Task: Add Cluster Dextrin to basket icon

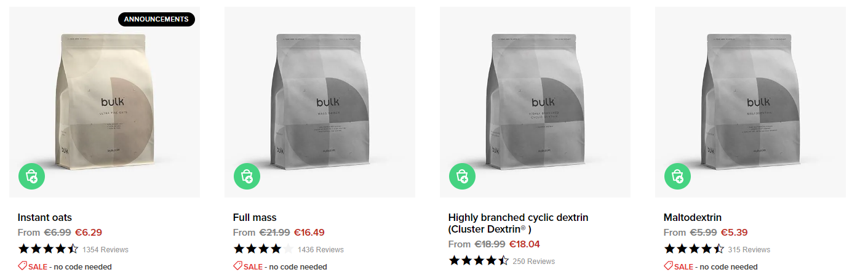Action: point(462,176)
